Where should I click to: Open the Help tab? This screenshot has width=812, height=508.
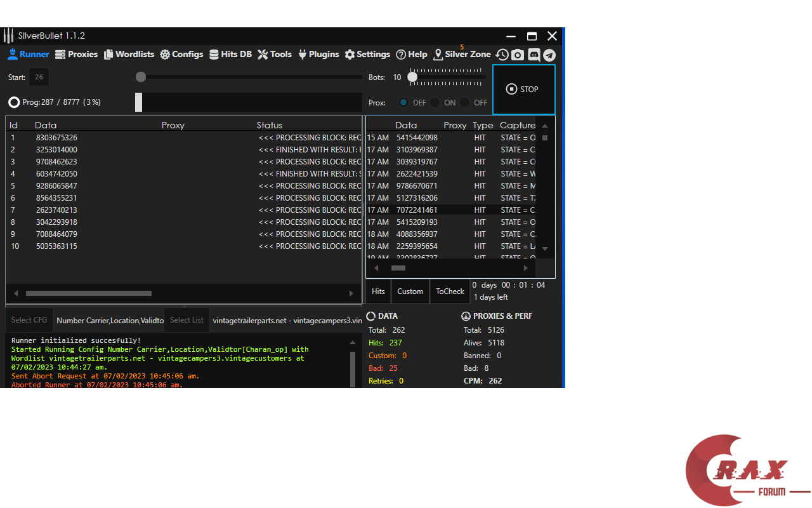412,55
